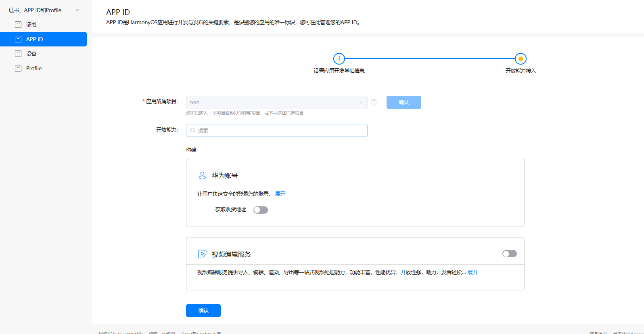Click the help question-mark icon beside project field
The height and width of the screenshot is (334, 644).
point(374,102)
